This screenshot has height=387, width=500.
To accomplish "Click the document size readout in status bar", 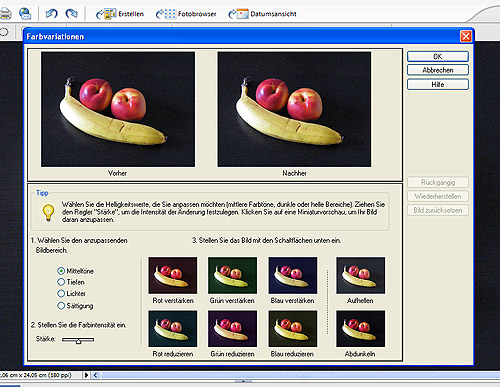I will (36, 375).
